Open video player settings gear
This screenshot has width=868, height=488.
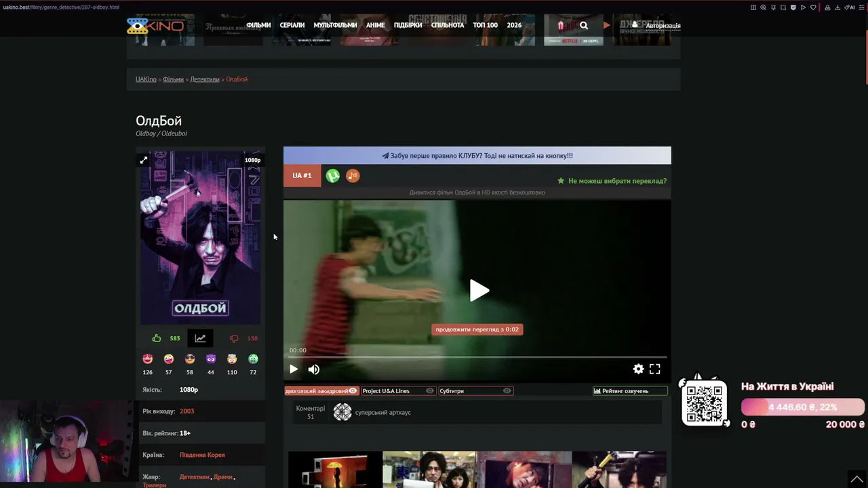pos(638,369)
